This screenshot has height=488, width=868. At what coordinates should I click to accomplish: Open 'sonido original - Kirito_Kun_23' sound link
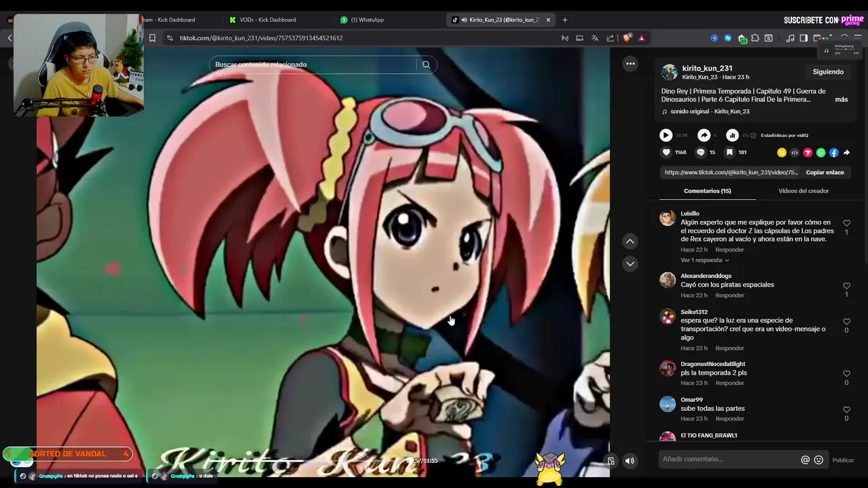click(710, 111)
